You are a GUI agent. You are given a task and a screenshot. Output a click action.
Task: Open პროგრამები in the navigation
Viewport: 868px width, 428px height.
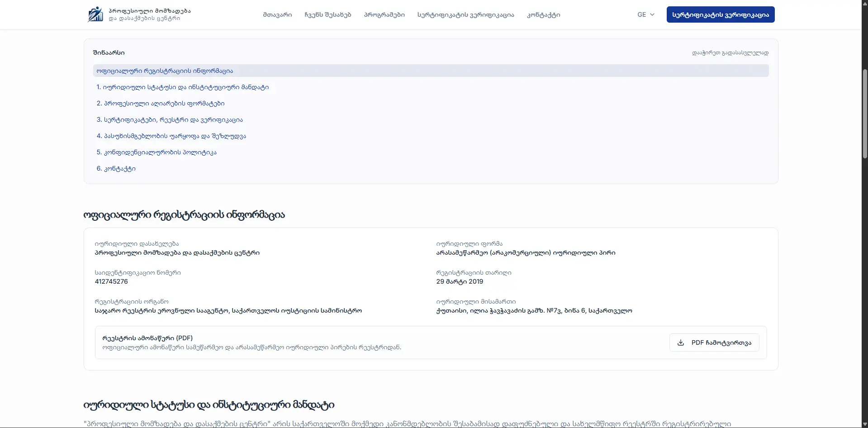[384, 14]
